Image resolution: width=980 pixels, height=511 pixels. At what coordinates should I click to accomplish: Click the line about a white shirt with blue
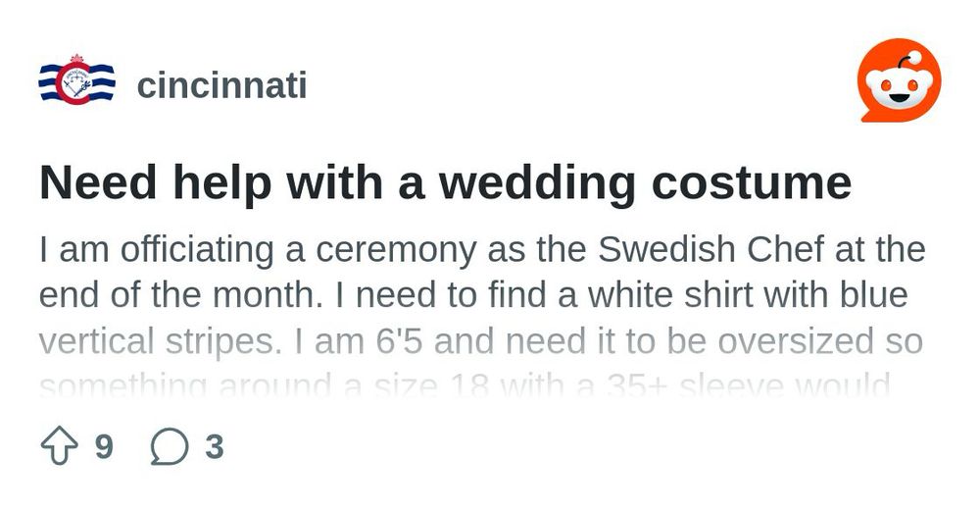pyautogui.click(x=473, y=295)
